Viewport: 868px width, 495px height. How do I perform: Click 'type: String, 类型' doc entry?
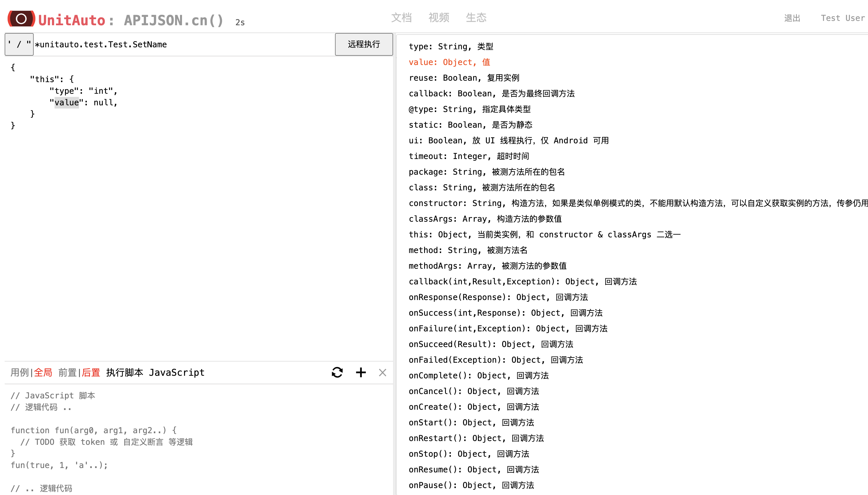451,47
